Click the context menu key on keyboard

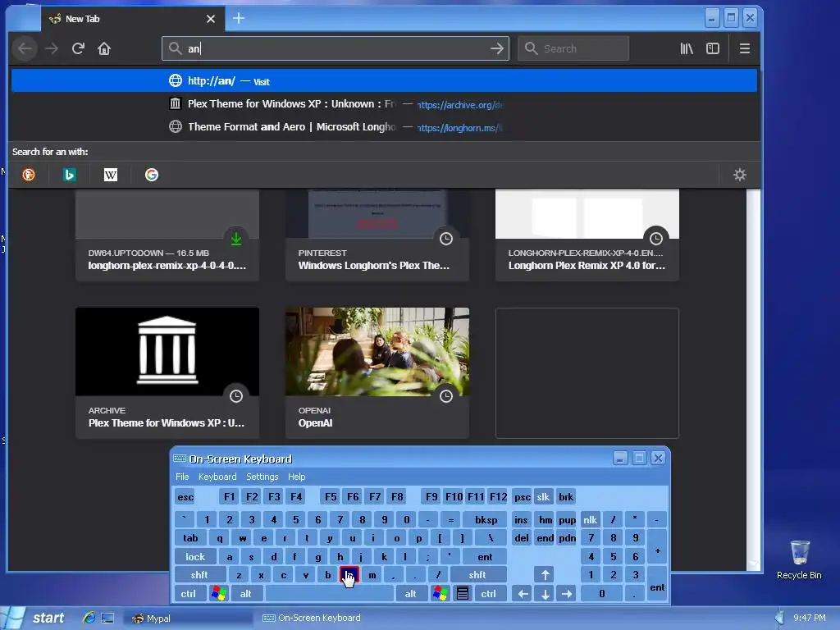pyautogui.click(x=463, y=594)
